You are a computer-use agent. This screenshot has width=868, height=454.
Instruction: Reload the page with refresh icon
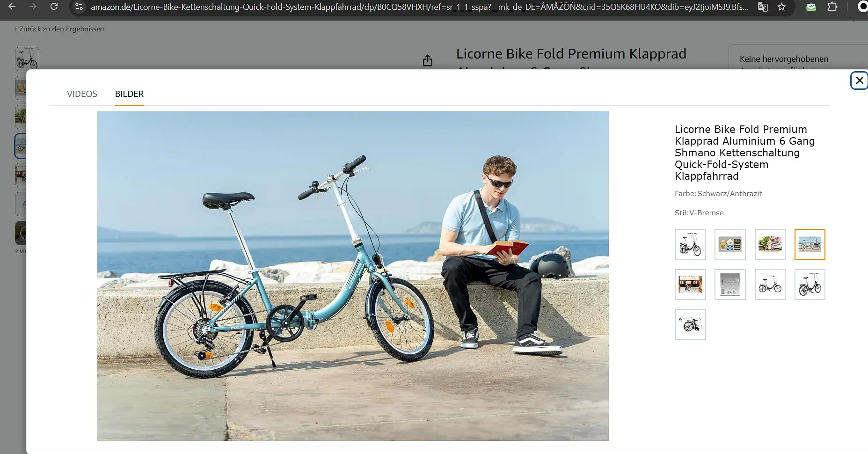(x=54, y=7)
